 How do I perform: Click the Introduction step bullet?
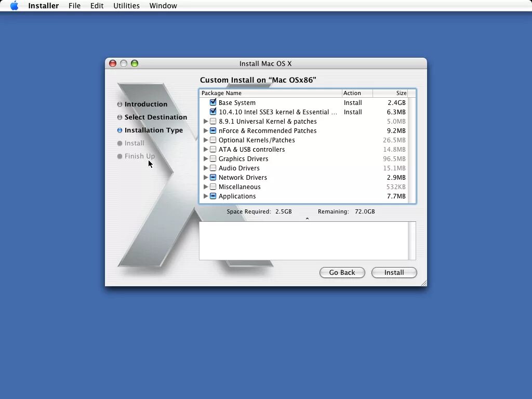point(119,104)
